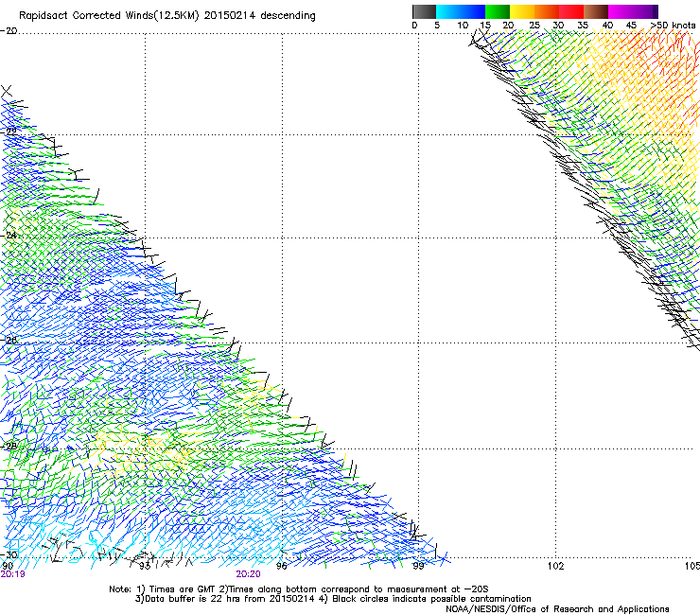The image size is (700, 615).
Task: Click the green 15-20 knots legend swatch
Action: pyautogui.click(x=498, y=11)
